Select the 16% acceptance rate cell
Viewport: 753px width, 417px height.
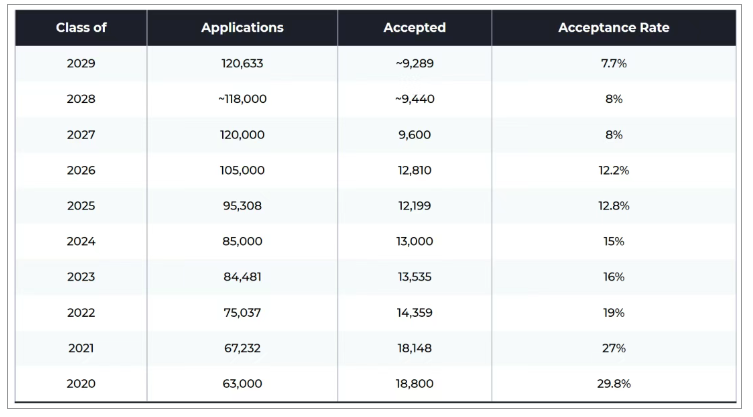coord(613,277)
